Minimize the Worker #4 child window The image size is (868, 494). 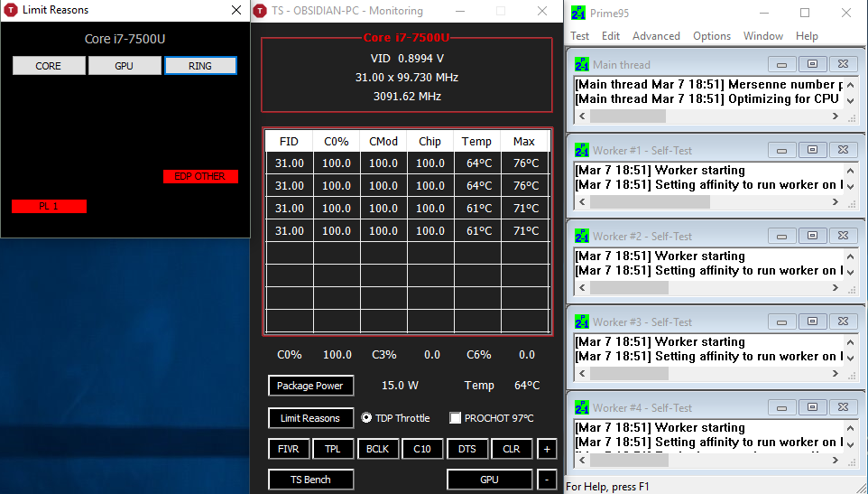(x=781, y=407)
